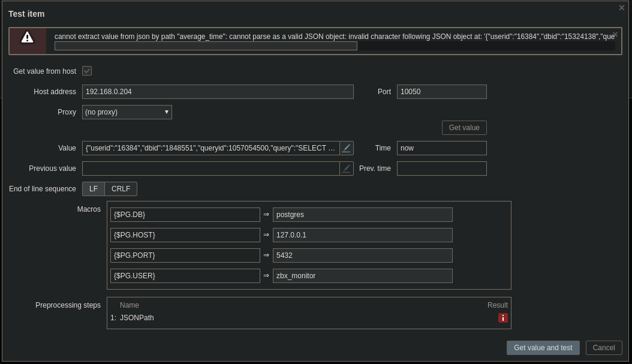Dismiss the error message banner
Screen dimensions: 632x364
coord(615,34)
